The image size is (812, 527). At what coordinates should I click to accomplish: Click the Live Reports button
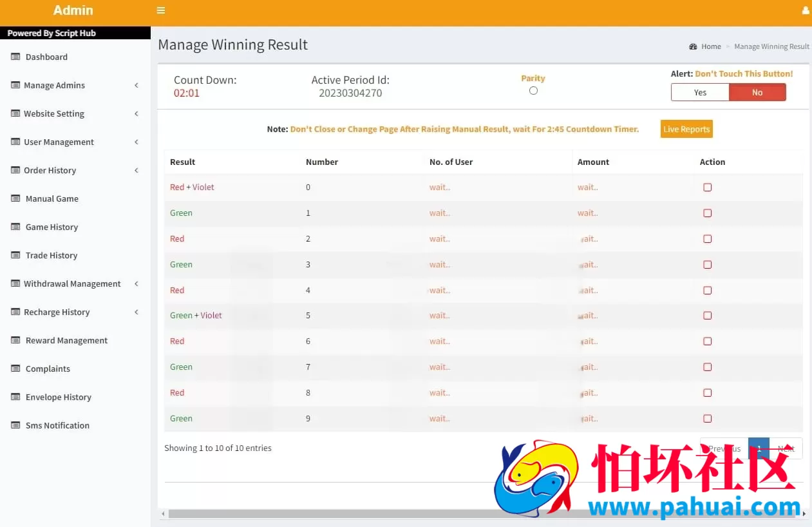point(686,129)
